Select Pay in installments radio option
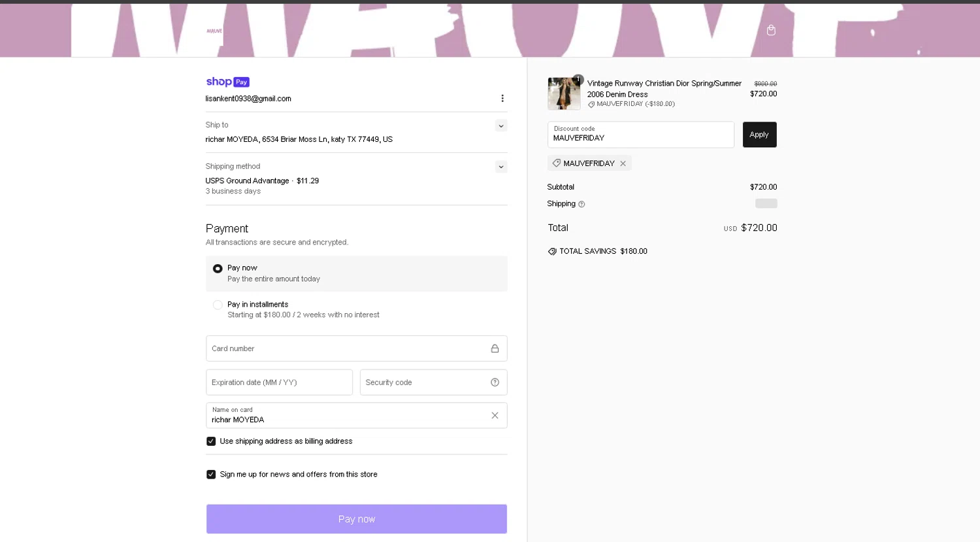 click(218, 305)
